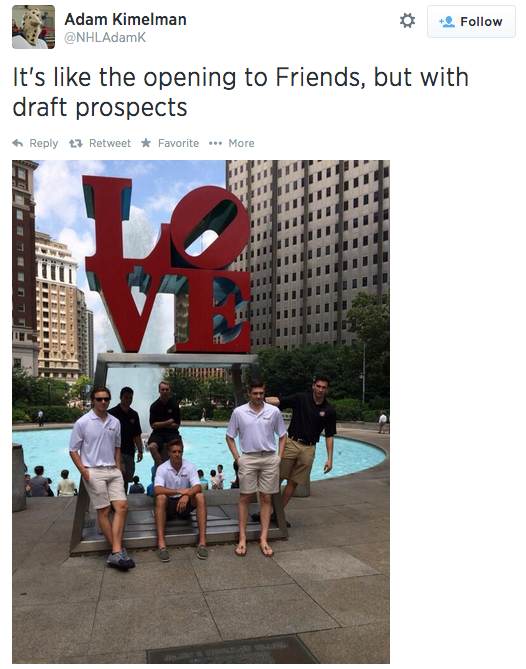Click the Reply text label

point(44,143)
